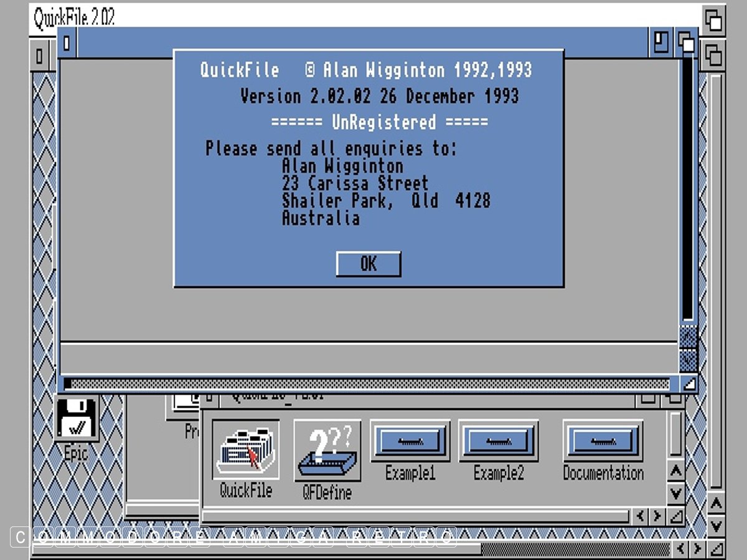Open the Example1 drawer icon
Viewport: 747px width, 560px height.
tap(410, 441)
